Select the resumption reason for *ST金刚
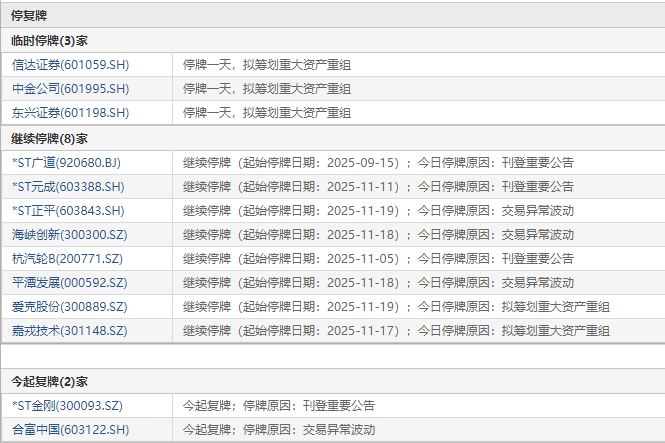The width and height of the screenshot is (665, 443). [x=279, y=406]
